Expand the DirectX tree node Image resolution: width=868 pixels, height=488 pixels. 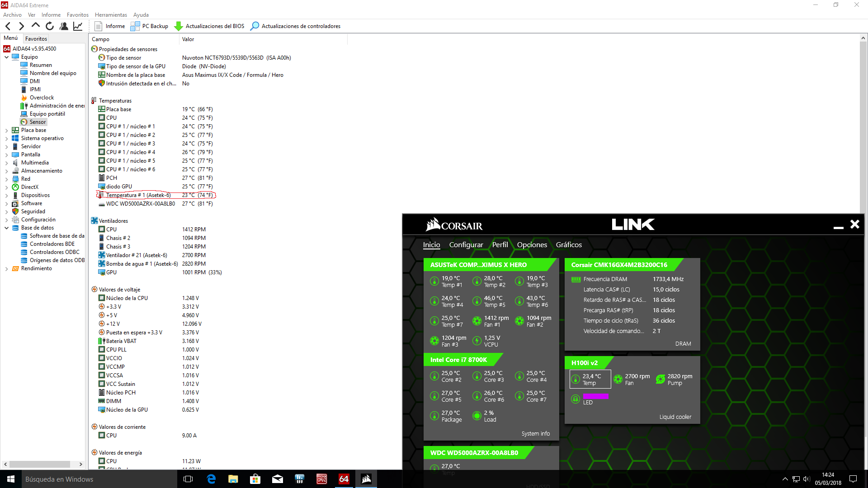tap(7, 187)
